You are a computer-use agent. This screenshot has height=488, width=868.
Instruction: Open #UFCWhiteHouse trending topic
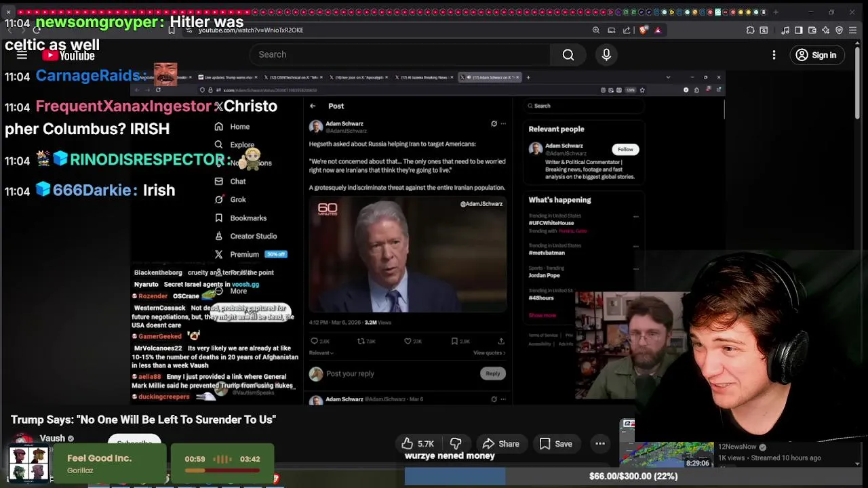pyautogui.click(x=551, y=223)
